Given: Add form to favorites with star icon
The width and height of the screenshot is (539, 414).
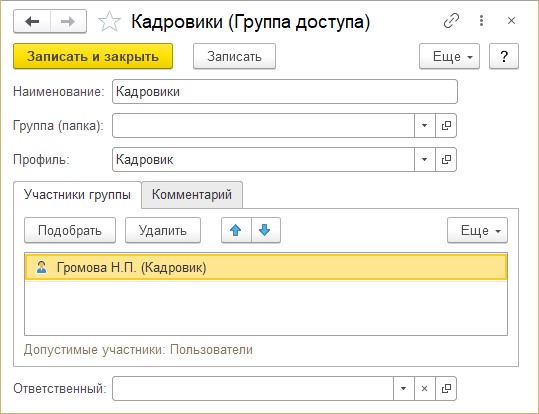Looking at the screenshot, I should coord(109,22).
